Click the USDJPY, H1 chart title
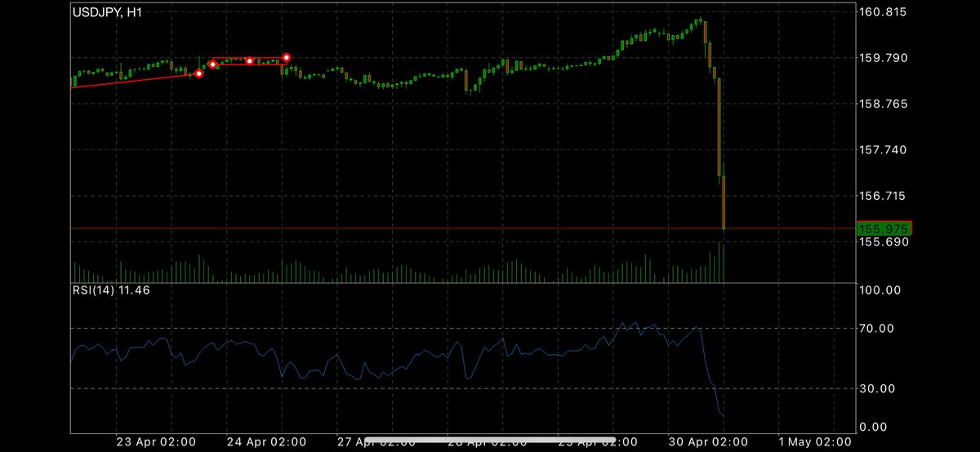The image size is (980, 452). click(x=108, y=13)
